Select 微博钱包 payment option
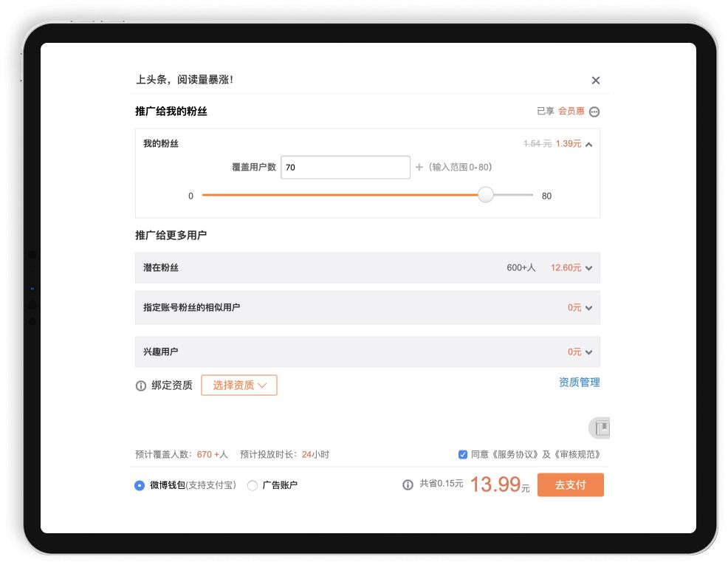This screenshot has width=728, height=565. pos(140,485)
